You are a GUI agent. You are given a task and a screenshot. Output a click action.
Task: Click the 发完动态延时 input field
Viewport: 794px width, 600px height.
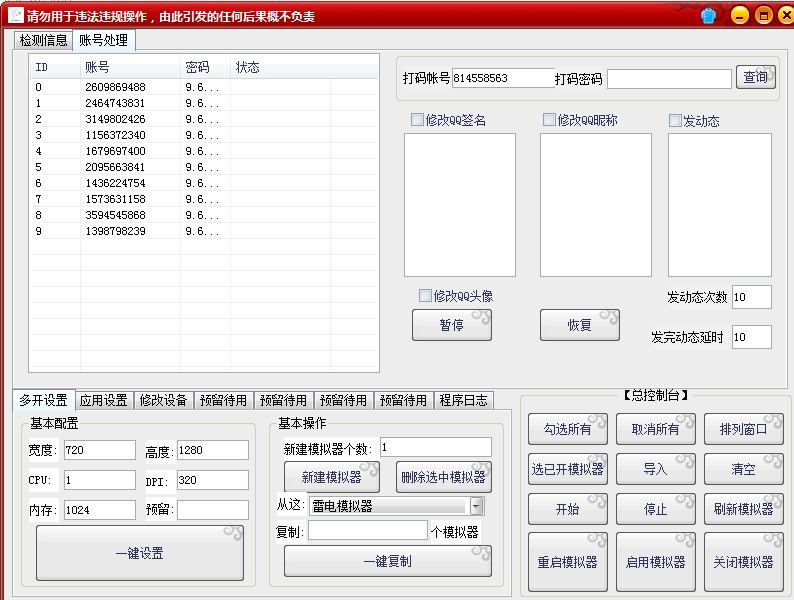(752, 337)
